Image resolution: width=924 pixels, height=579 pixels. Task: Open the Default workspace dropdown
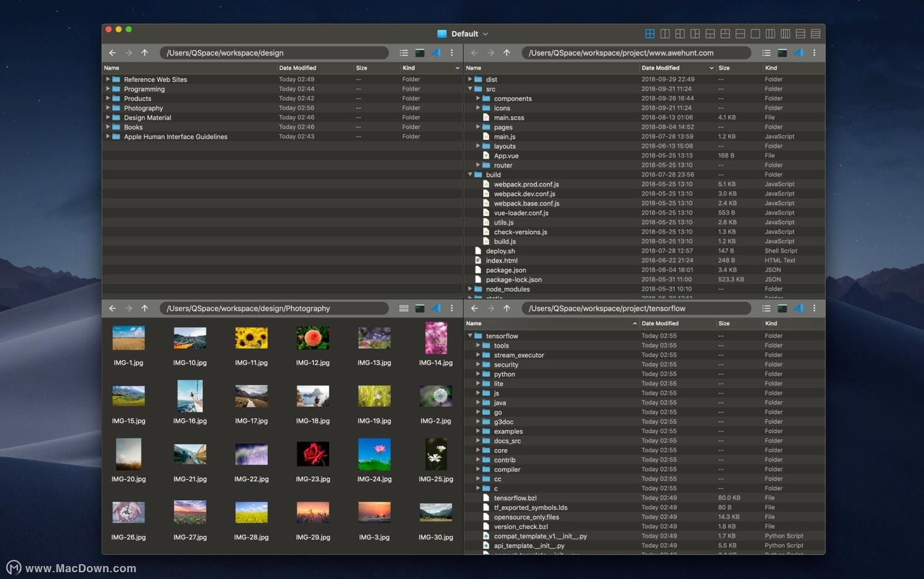pos(464,34)
